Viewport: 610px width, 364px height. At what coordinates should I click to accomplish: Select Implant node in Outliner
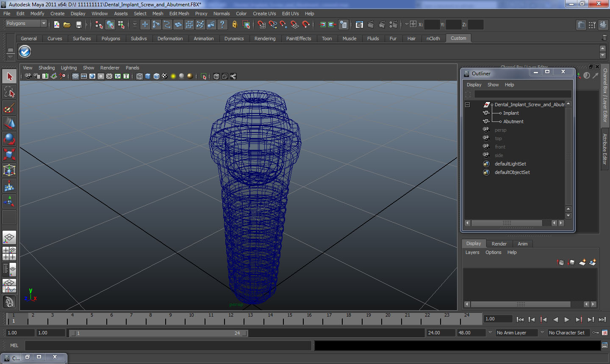(x=511, y=113)
